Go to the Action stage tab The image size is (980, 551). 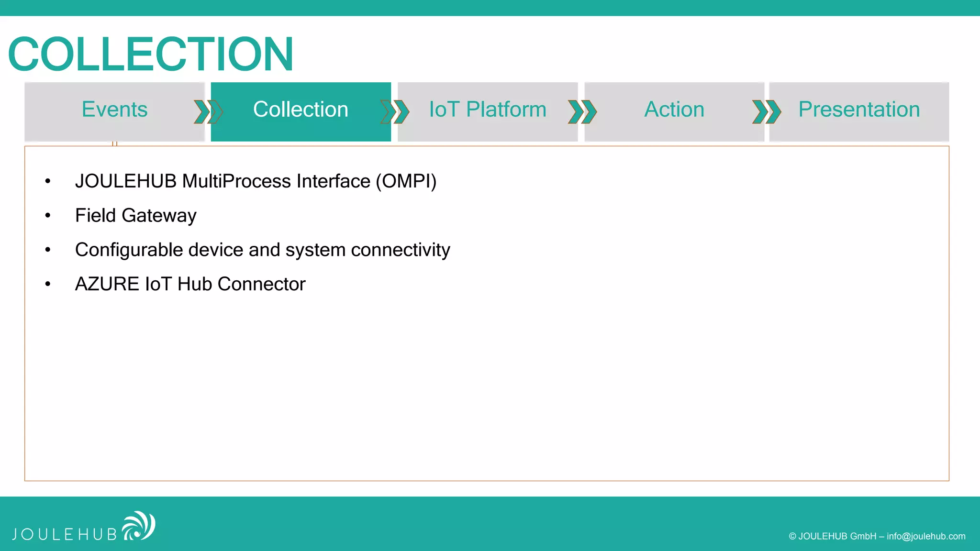click(x=674, y=111)
